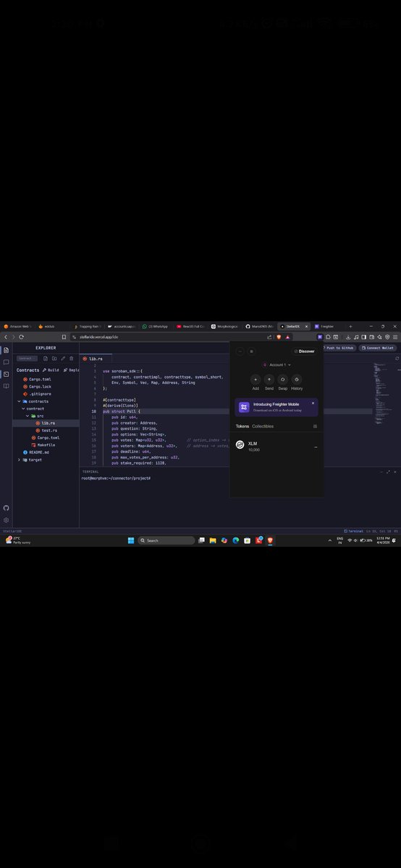This screenshot has height=868, width=401.
Task: Click the token list options icon beside Collectibles
Action: click(315, 426)
